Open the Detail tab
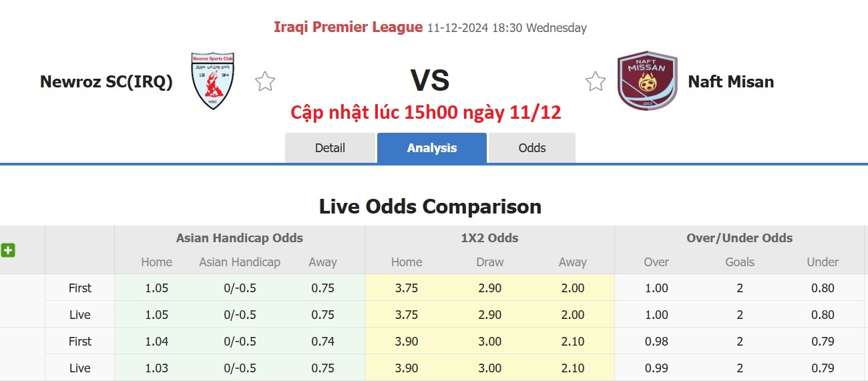The height and width of the screenshot is (381, 868). [330, 148]
